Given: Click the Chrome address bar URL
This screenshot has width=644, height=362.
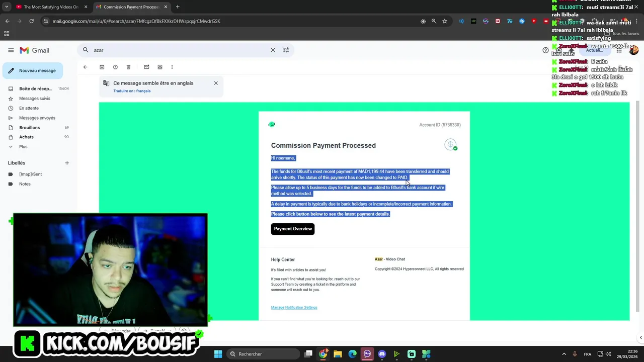Looking at the screenshot, I should coord(136,21).
